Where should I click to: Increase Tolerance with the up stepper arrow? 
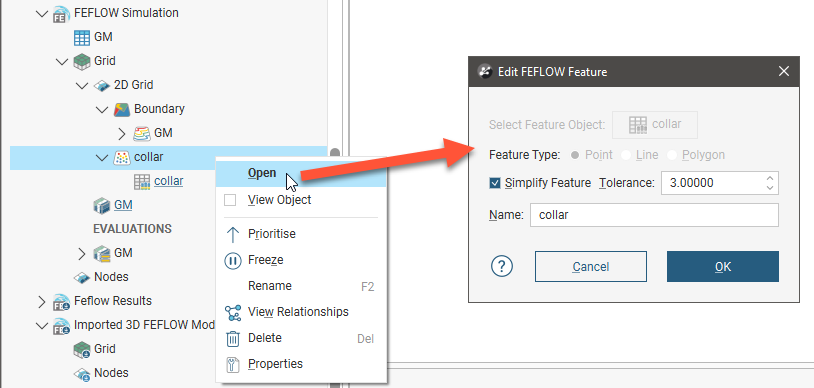click(770, 178)
